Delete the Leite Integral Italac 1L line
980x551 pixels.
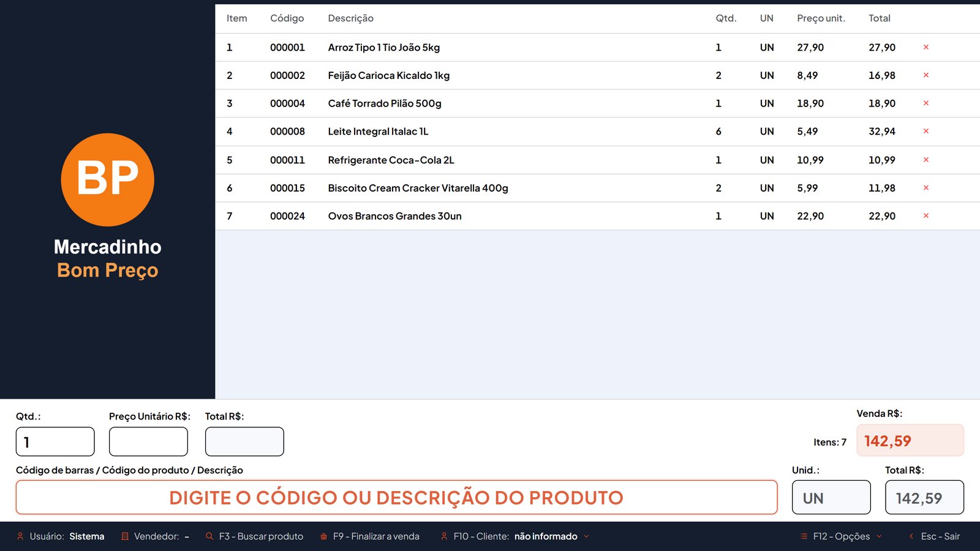(x=925, y=132)
